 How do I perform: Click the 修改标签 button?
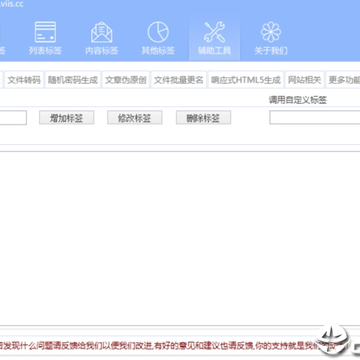coord(135,118)
